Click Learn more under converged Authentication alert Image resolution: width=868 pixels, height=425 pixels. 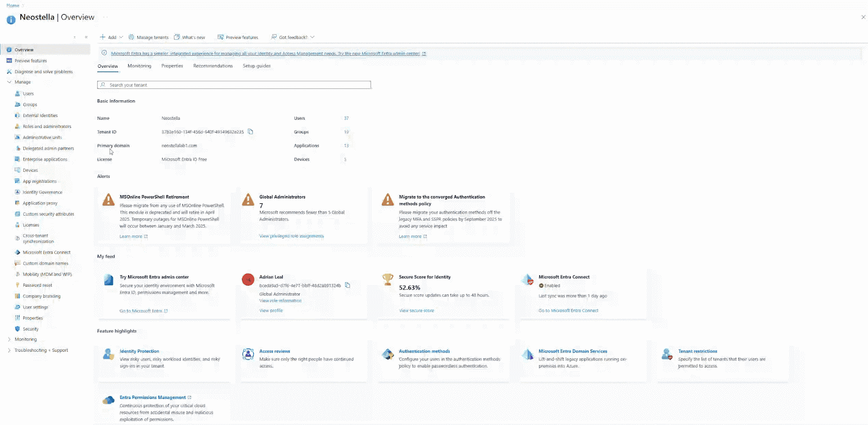pyautogui.click(x=413, y=236)
